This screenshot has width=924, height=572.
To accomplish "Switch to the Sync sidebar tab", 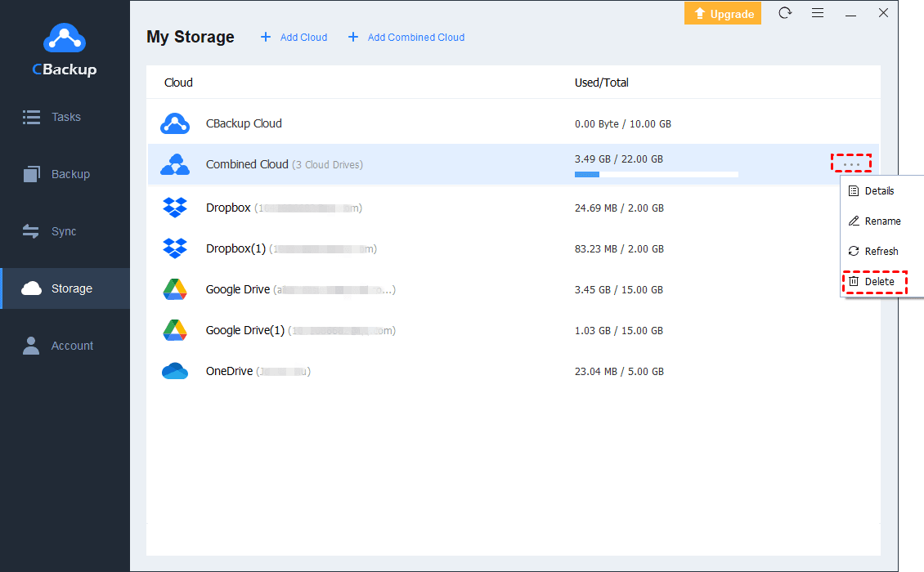I will point(63,231).
